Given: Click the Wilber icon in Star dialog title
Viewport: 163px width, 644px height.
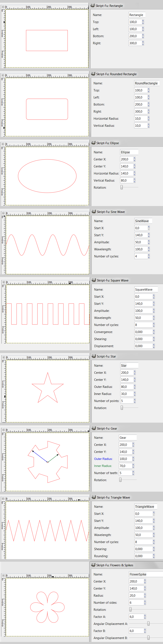Looking at the screenshot, I should click(x=94, y=356).
